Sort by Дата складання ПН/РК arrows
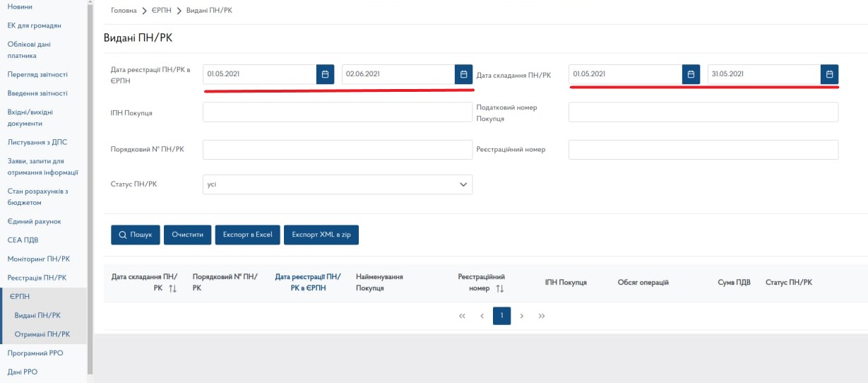This screenshot has width=868, height=383. 172,288
